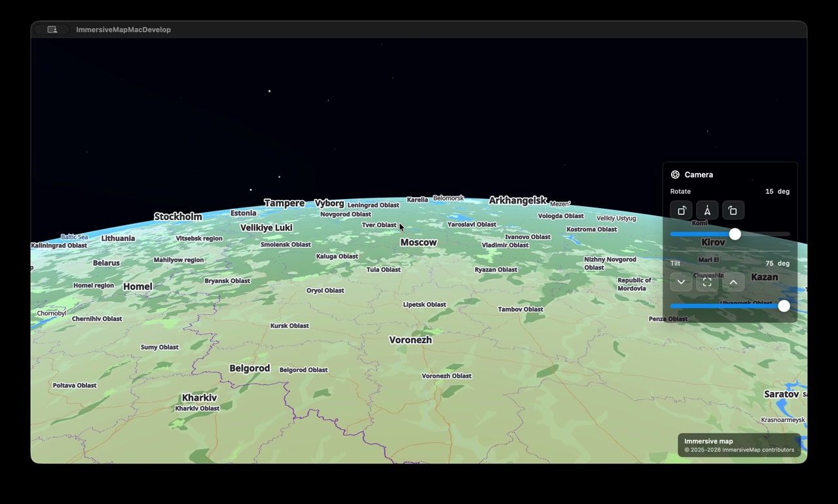Click the 'Yaroslavl Oblast' label
This screenshot has height=504, width=838.
[x=471, y=225]
